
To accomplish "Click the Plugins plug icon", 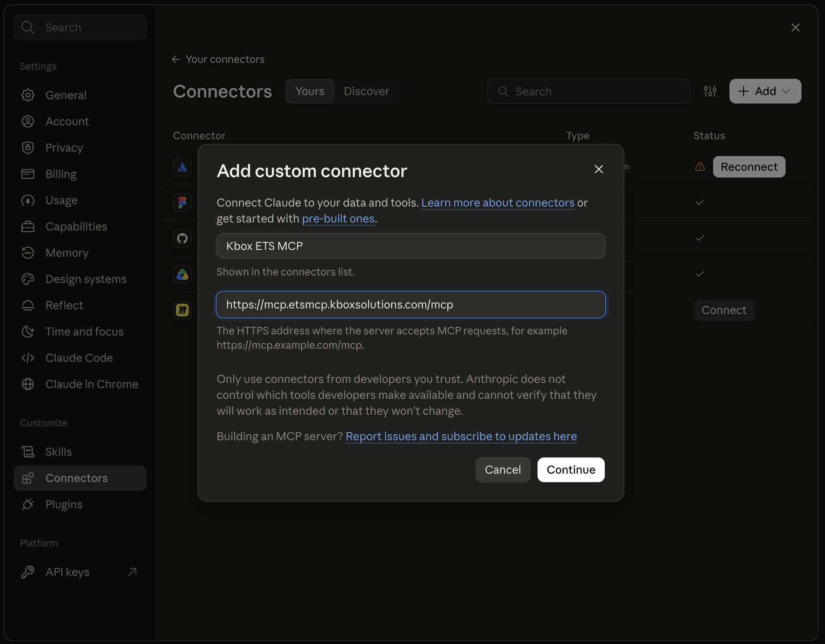I will coord(28,504).
